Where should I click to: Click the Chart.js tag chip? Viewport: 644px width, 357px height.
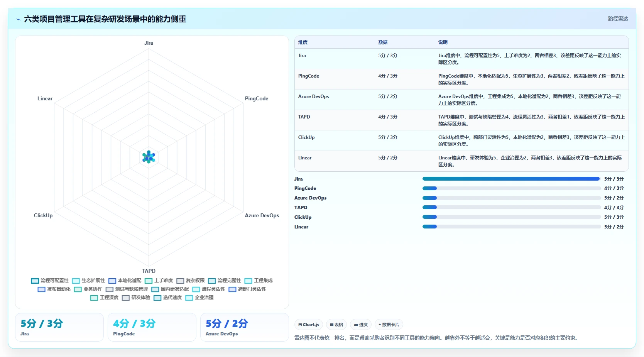click(309, 325)
